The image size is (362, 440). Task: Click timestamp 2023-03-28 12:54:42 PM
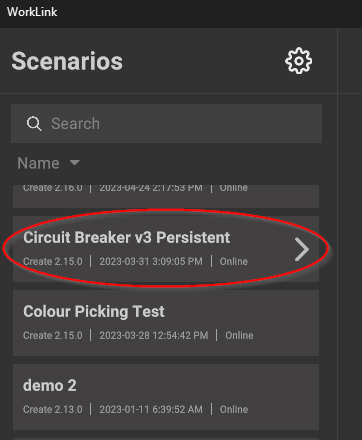154,335
